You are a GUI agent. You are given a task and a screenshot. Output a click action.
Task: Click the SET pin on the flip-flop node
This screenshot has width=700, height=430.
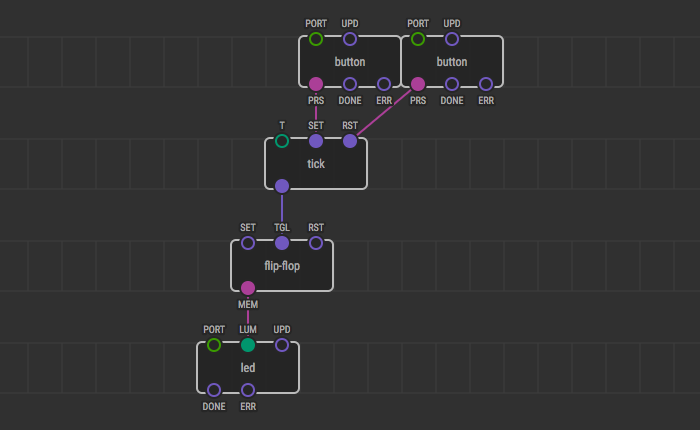[248, 243]
